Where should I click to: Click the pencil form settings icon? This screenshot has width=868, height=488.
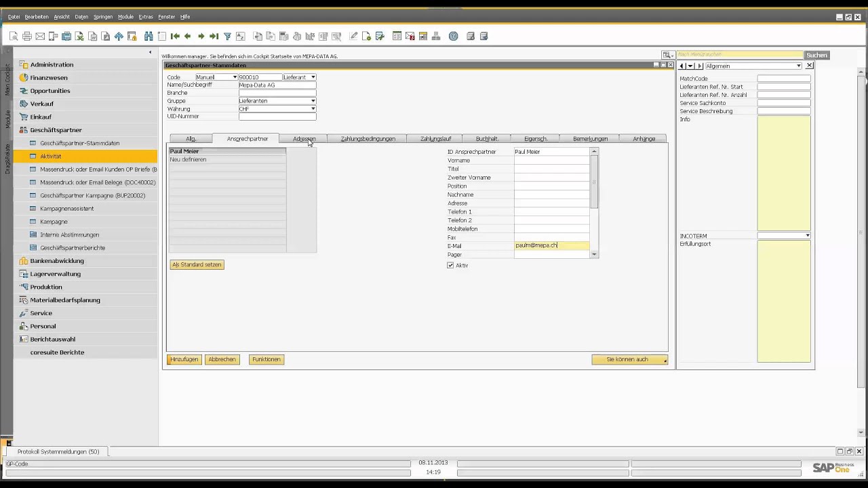(x=353, y=36)
